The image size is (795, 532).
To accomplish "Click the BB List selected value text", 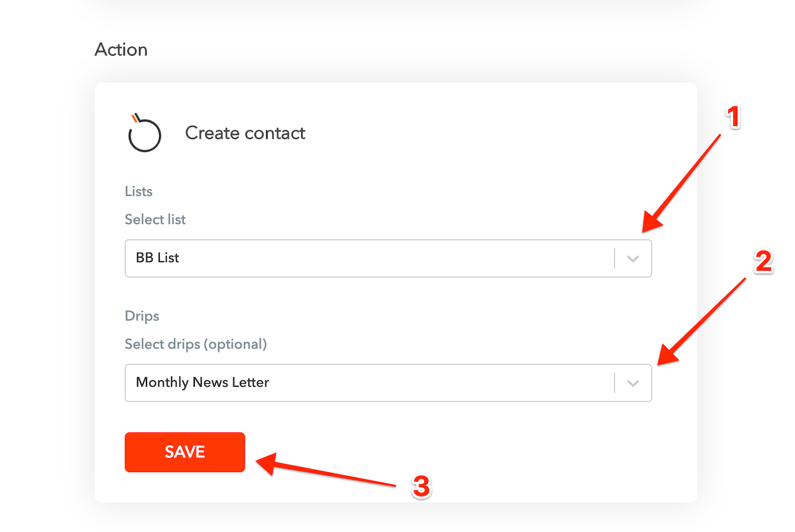I will (158, 258).
